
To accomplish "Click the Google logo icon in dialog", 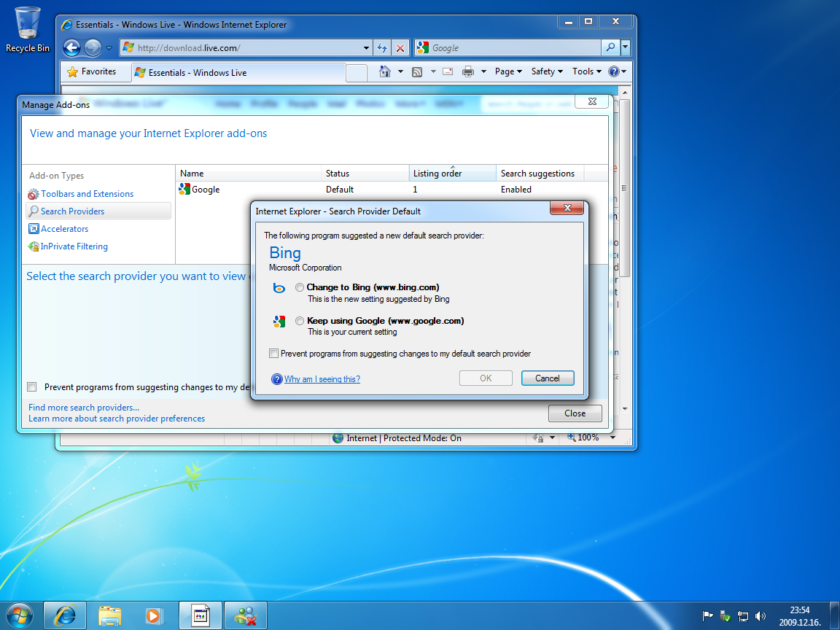I will 279,322.
